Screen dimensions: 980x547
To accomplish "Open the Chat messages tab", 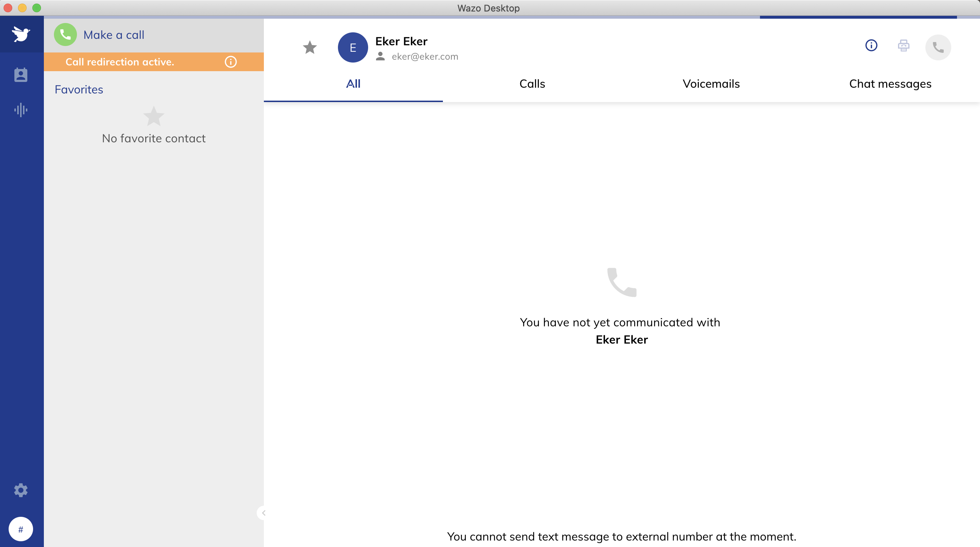I will 890,84.
